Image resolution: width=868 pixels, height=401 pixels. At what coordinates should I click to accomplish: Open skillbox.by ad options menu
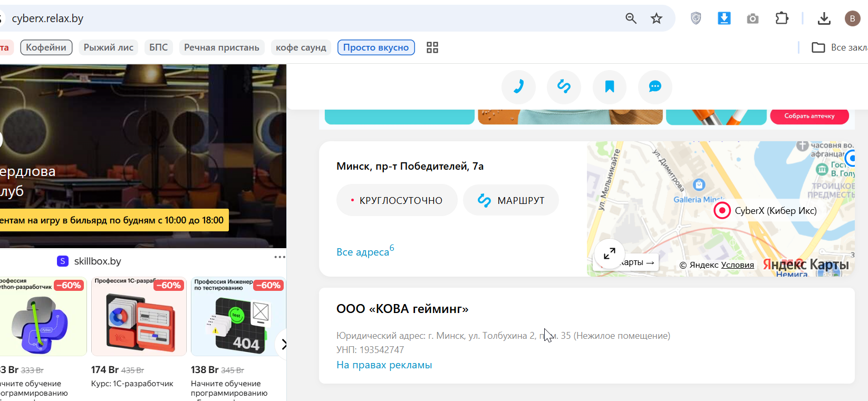coord(279,257)
